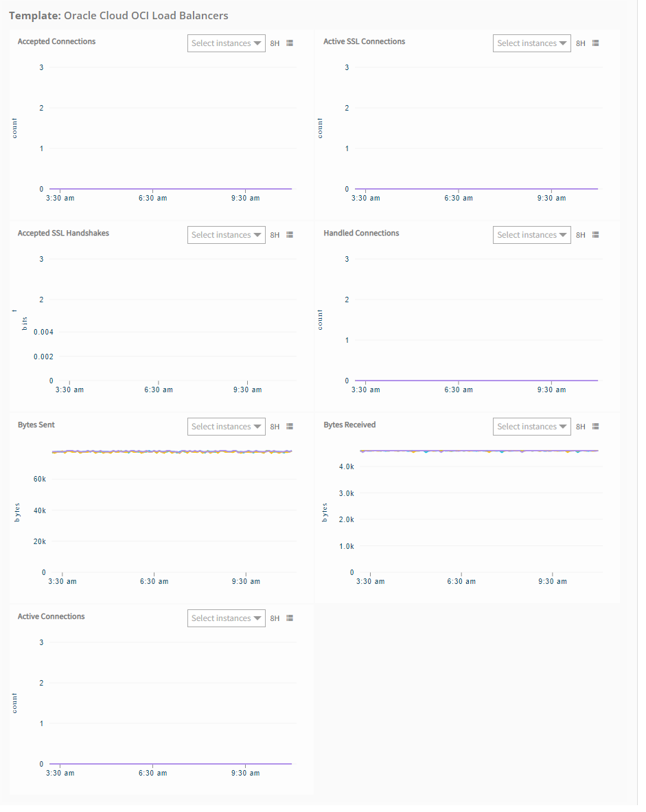This screenshot has width=646, height=812.
Task: Click the 8H time range on Accepted Connections
Action: tap(275, 43)
